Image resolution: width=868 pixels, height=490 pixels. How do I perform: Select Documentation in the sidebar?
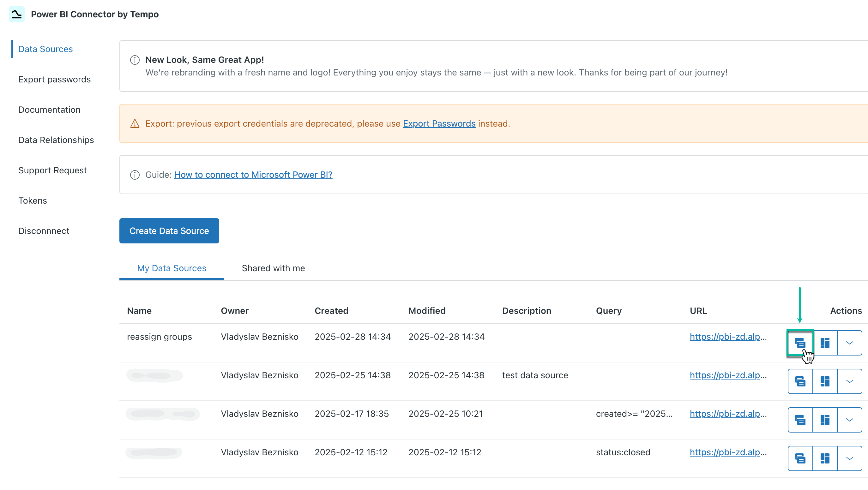pos(49,110)
